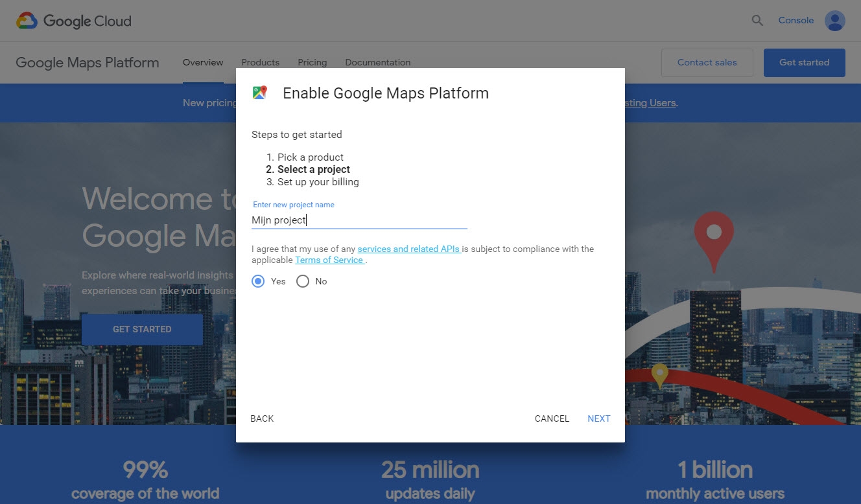Viewport: 861px width, 504px height.
Task: Open the Products tab
Action: click(x=260, y=62)
